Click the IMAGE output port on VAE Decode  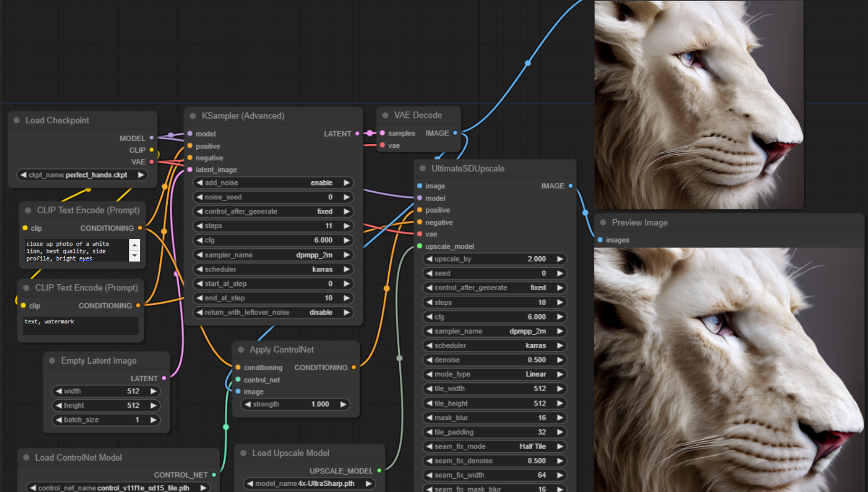(455, 133)
